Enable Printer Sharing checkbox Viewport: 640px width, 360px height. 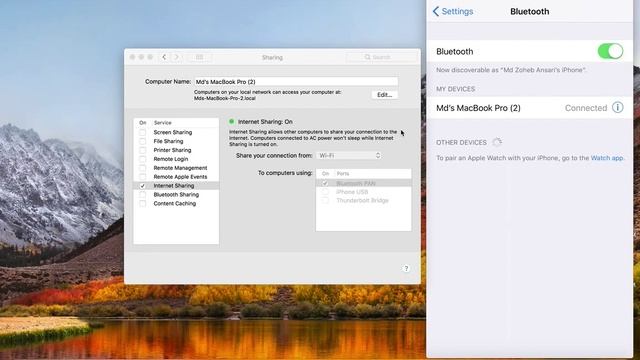(142, 150)
